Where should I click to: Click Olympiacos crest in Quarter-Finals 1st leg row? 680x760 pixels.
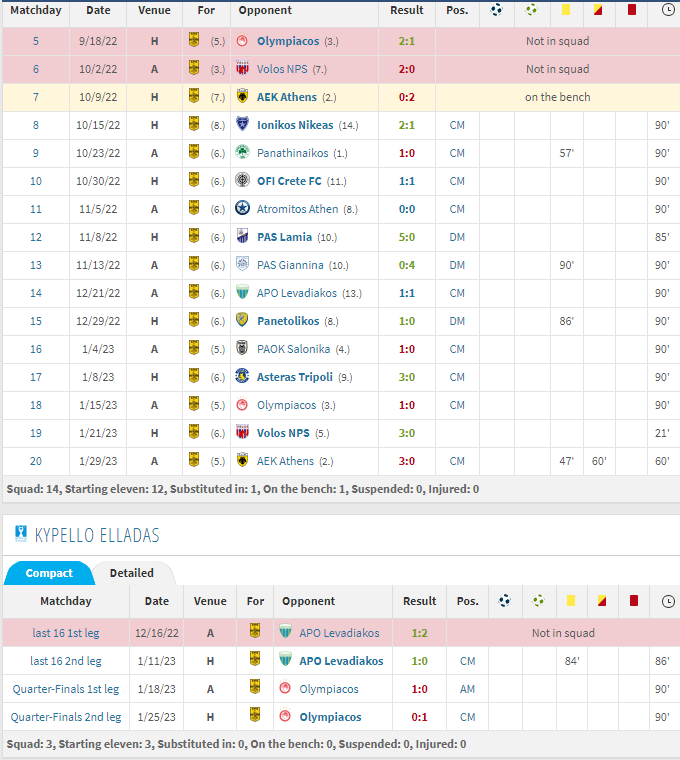pyautogui.click(x=285, y=688)
